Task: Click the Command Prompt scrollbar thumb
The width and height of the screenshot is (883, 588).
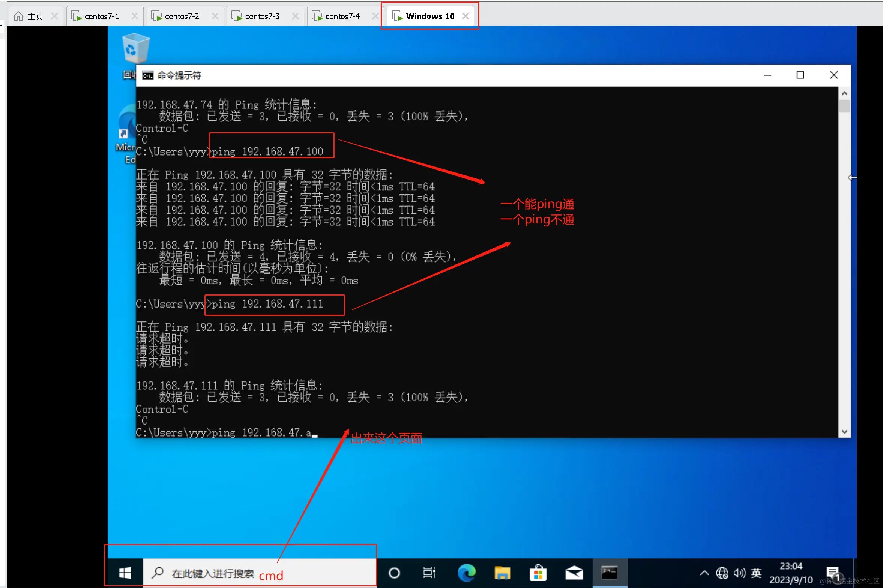Action: click(844, 106)
